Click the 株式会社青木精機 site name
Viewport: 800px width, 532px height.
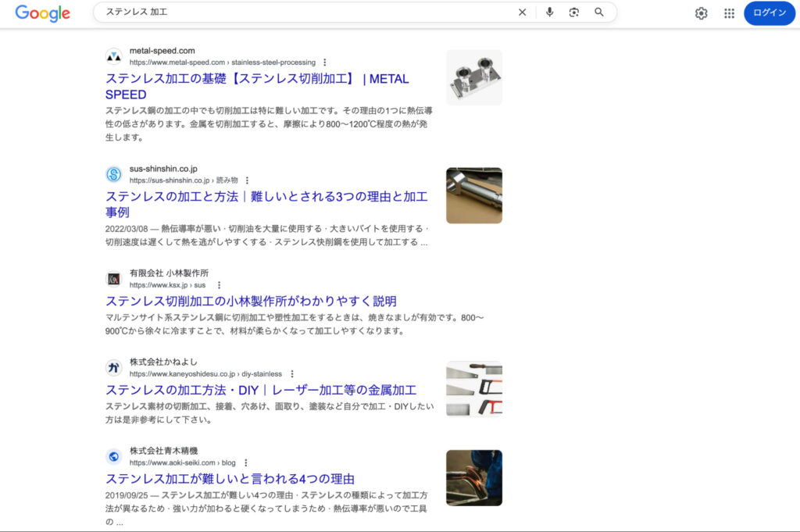[x=163, y=451]
